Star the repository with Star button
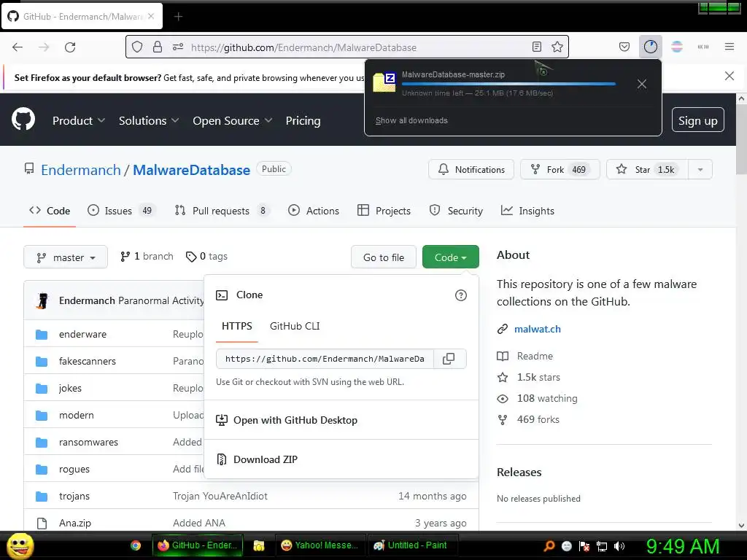Viewport: 747px width, 560px height. point(647,169)
